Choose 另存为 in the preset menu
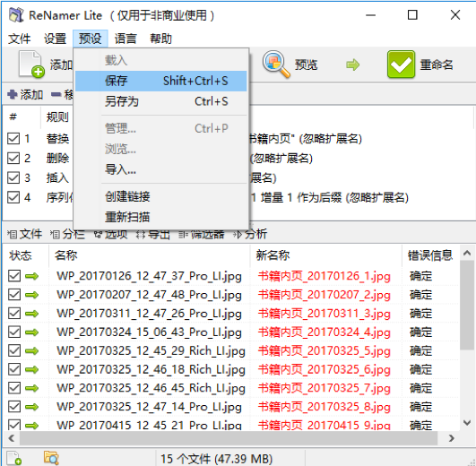This screenshot has width=476, height=466. tap(160, 101)
